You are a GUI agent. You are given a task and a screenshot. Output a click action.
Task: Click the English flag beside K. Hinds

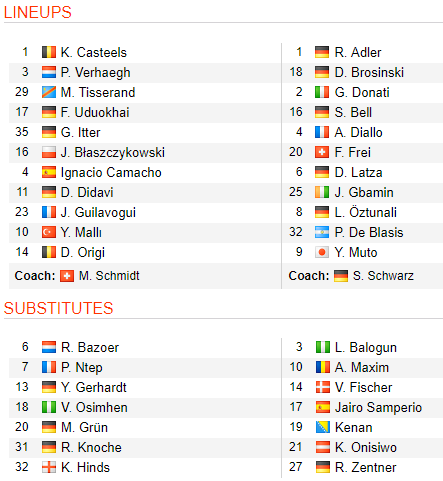point(49,467)
